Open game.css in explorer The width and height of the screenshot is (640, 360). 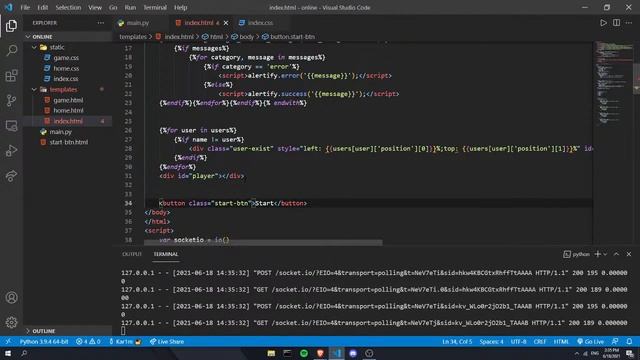coord(67,58)
